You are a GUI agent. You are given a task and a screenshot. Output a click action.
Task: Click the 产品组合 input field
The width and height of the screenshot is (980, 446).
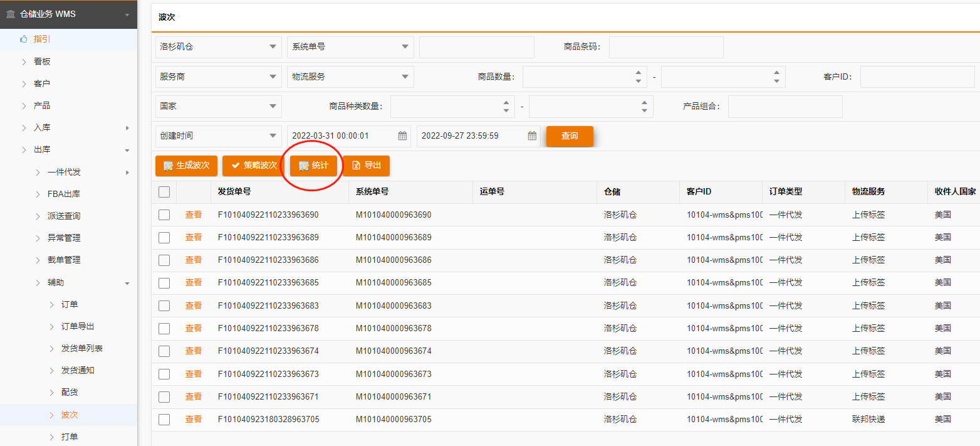[785, 106]
